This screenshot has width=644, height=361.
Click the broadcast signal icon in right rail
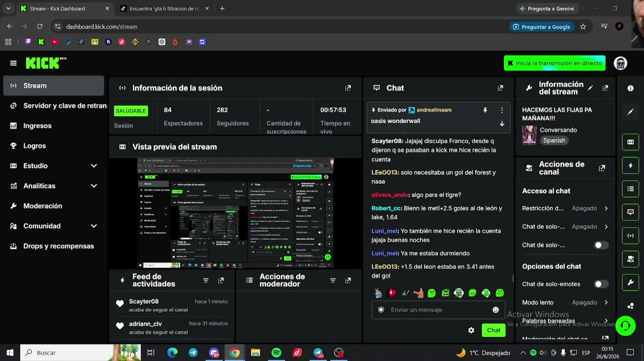click(x=630, y=236)
